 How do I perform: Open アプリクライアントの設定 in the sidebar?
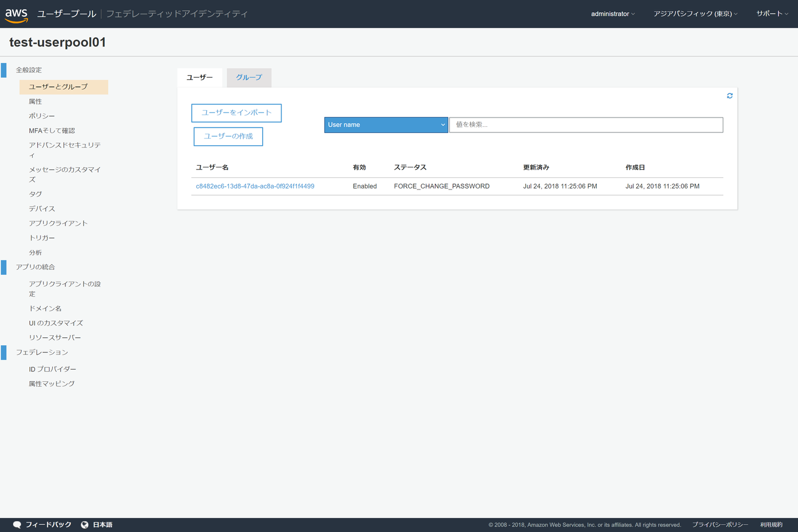[65, 289]
